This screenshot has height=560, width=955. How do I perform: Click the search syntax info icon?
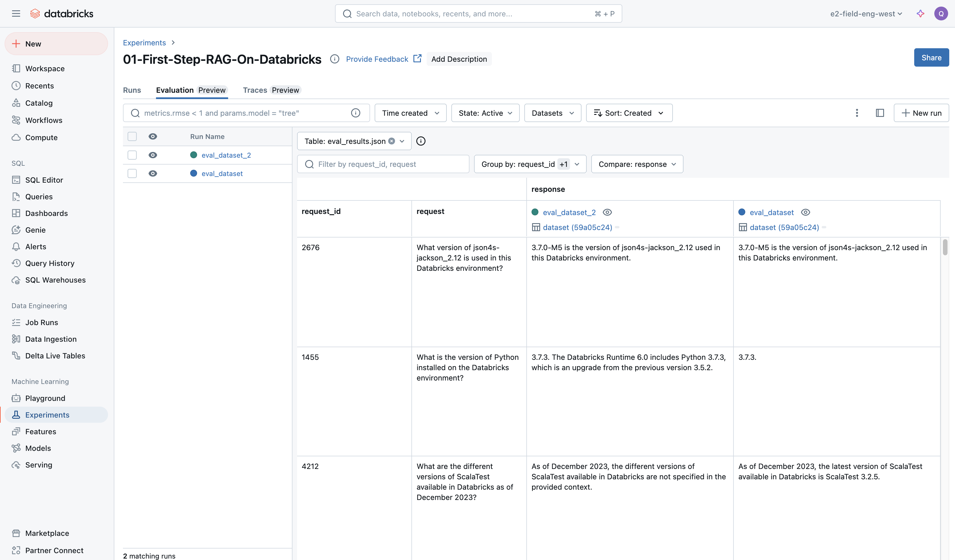(x=355, y=113)
